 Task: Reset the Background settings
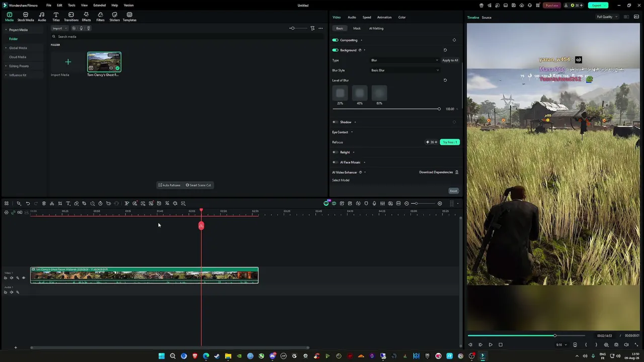point(445,50)
